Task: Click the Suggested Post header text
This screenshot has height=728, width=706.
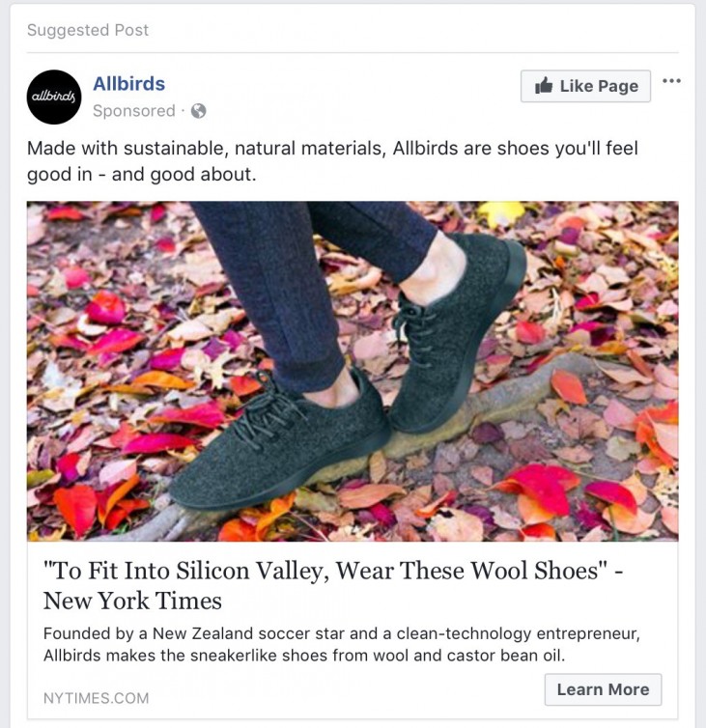Action: pos(88,30)
